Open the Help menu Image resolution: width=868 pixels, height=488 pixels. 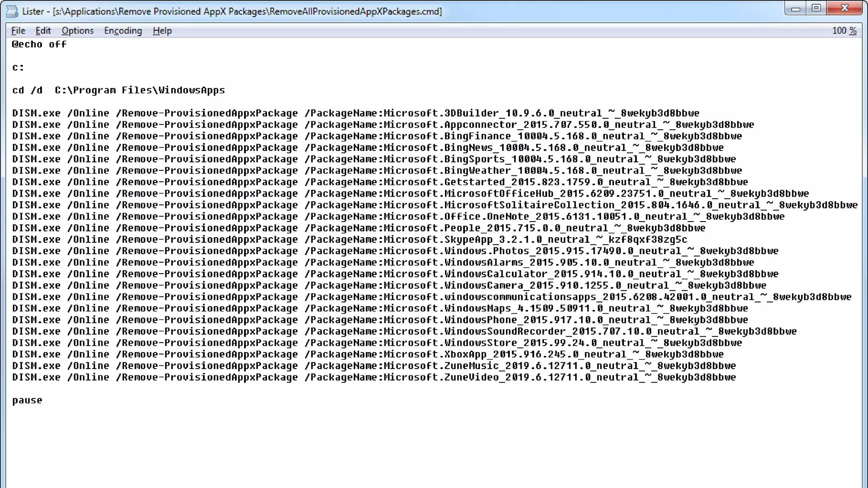point(162,30)
